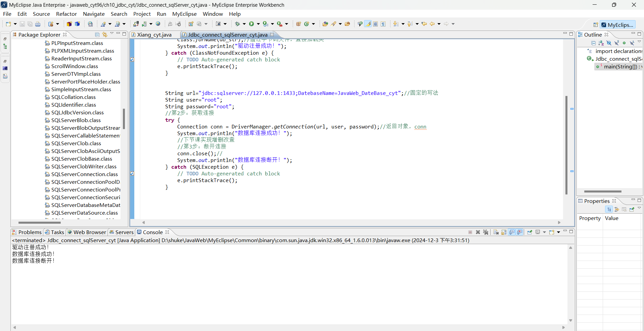Click the New Java Class icon
This screenshot has height=331, width=644.
[306, 24]
